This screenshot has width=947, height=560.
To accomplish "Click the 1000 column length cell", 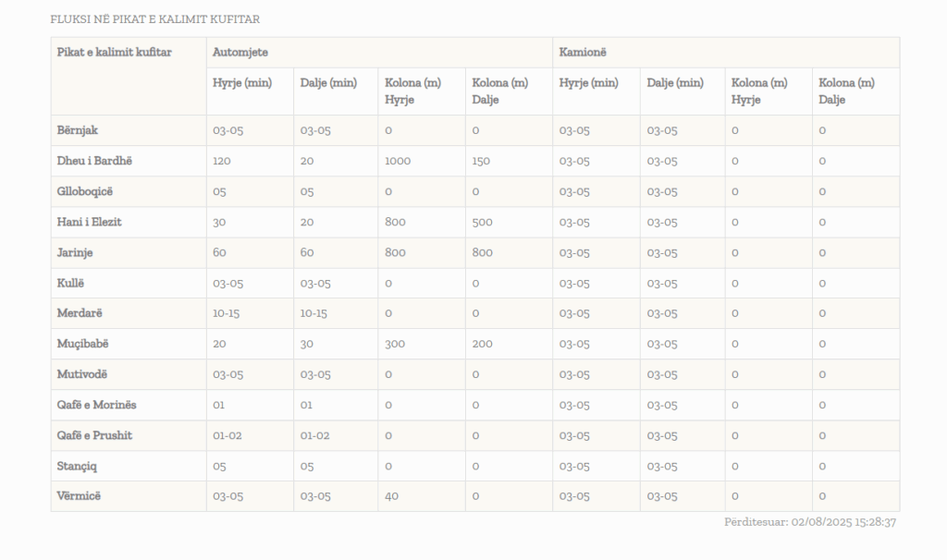I will pyautogui.click(x=398, y=161).
